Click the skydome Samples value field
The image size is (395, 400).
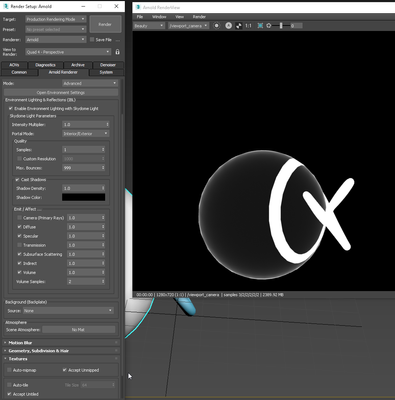click(81, 150)
